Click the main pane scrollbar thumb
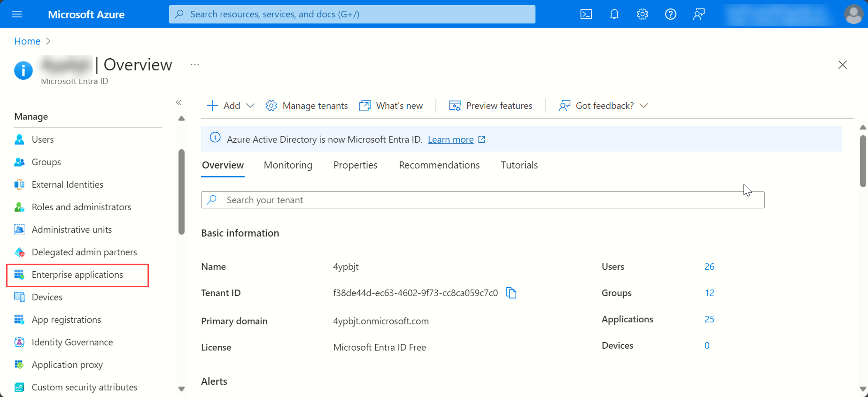The width and height of the screenshot is (868, 397). tap(863, 161)
